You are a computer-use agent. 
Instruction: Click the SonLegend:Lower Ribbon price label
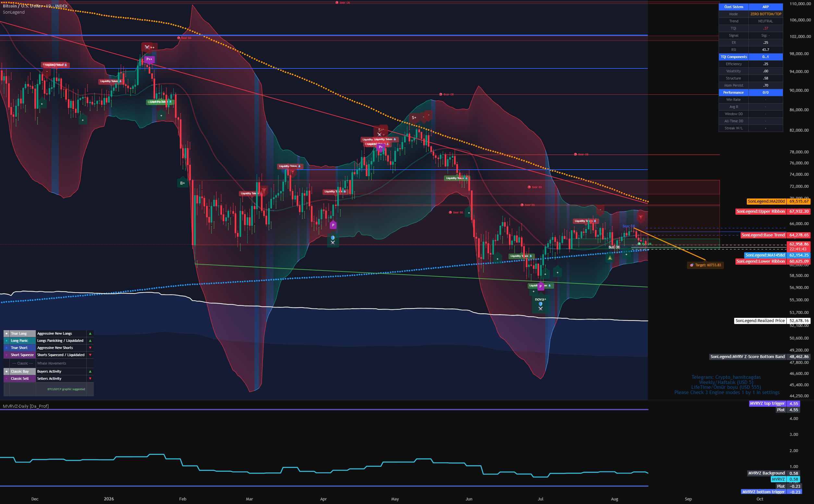(761, 261)
